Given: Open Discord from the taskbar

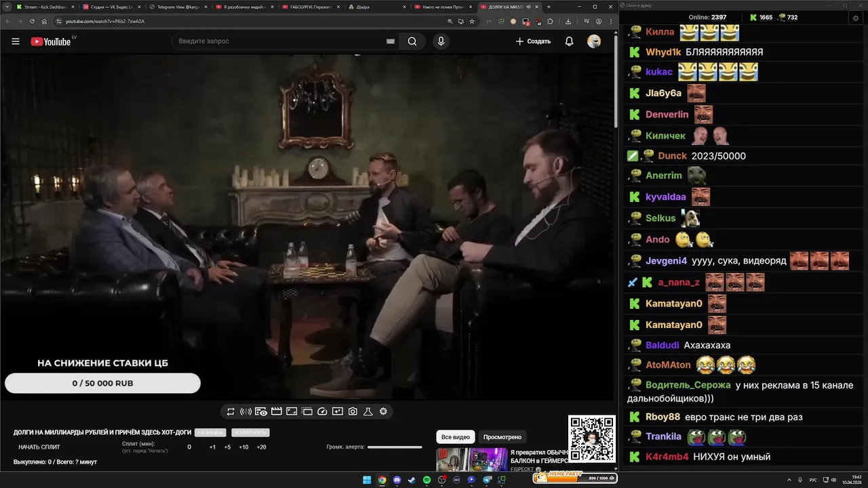Looking at the screenshot, I should click(397, 480).
